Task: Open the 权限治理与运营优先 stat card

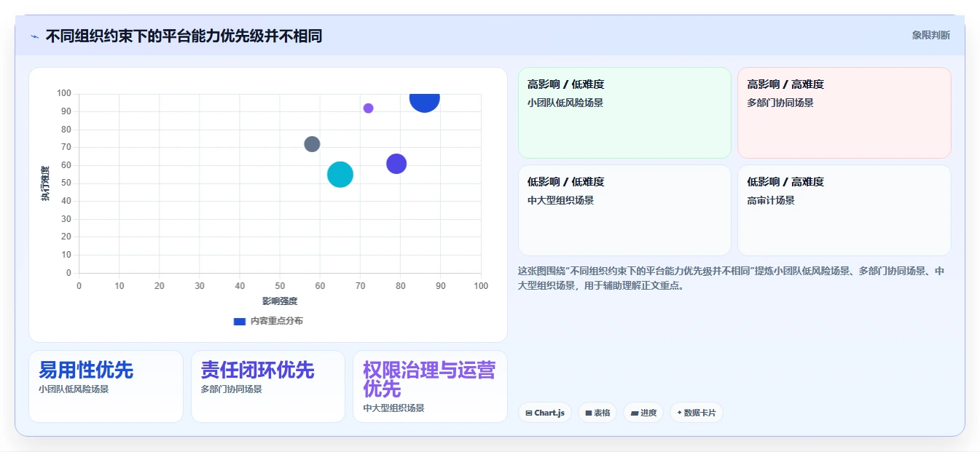Action: 430,386
